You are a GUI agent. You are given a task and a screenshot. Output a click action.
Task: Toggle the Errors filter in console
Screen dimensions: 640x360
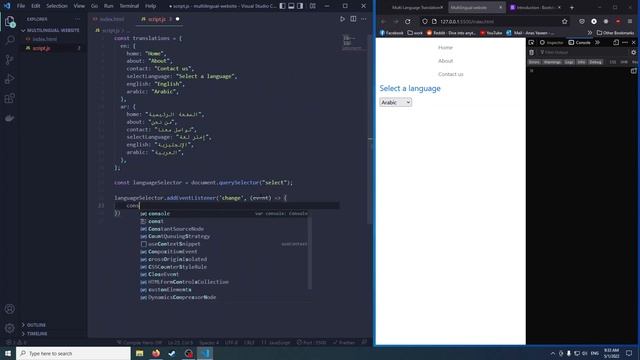(534, 62)
